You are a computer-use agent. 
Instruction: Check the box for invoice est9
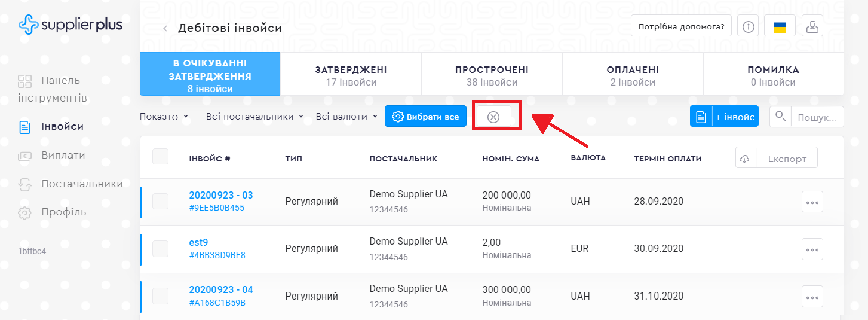161,249
